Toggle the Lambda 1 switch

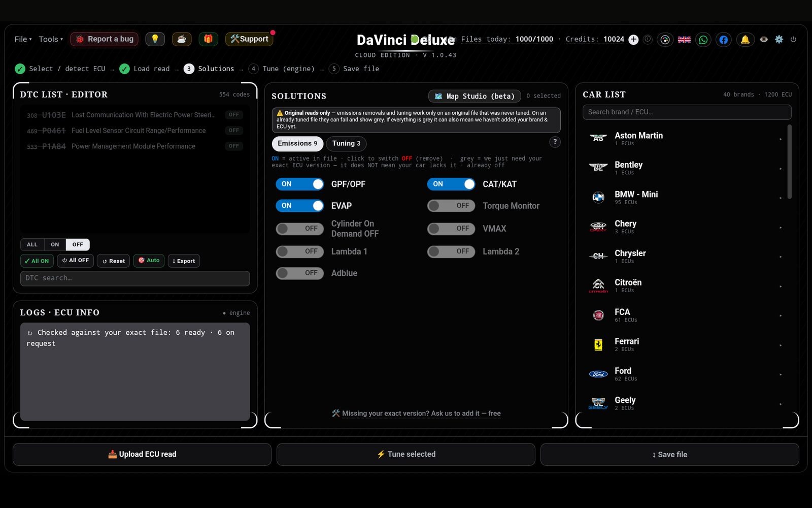[299, 251]
